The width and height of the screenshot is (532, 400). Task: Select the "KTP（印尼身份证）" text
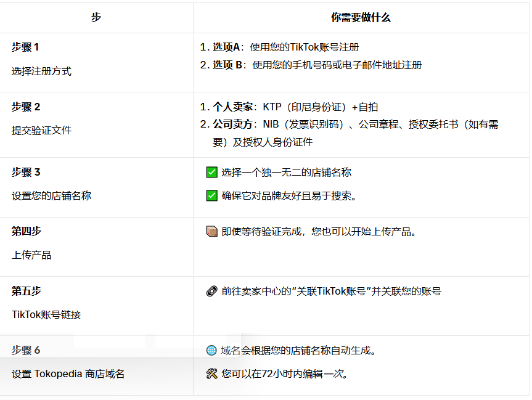tap(303, 106)
